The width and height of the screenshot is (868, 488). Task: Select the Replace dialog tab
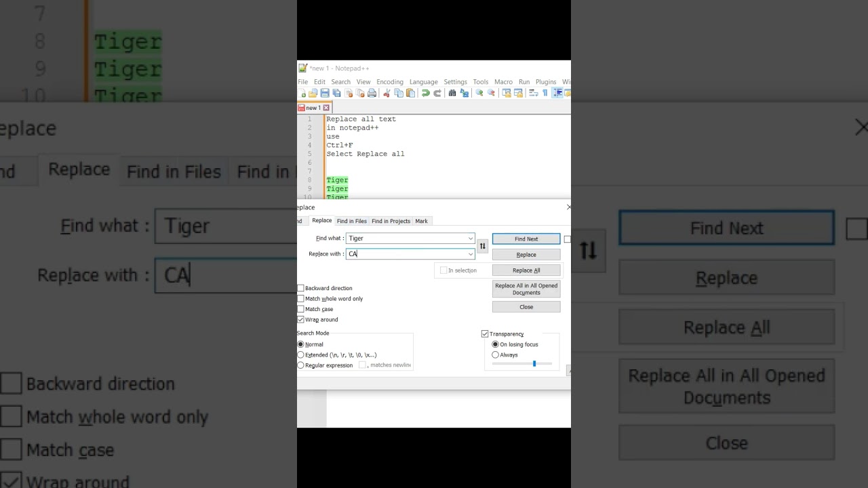click(321, 220)
